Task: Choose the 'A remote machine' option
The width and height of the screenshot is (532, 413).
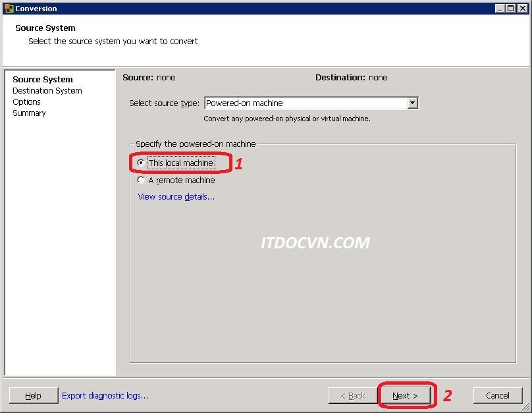Action: [x=141, y=180]
